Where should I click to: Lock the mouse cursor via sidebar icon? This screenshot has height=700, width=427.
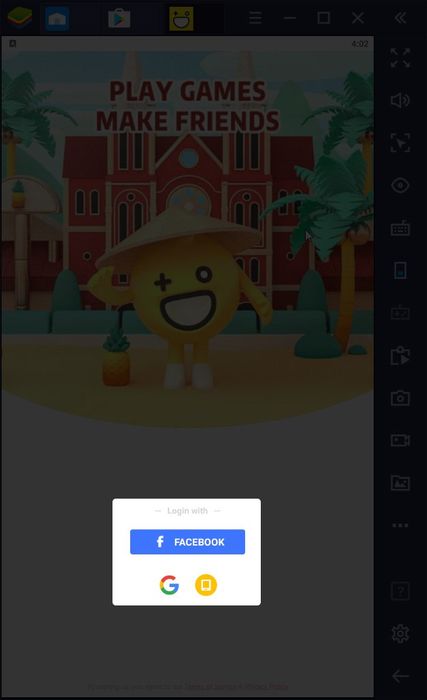[400, 143]
